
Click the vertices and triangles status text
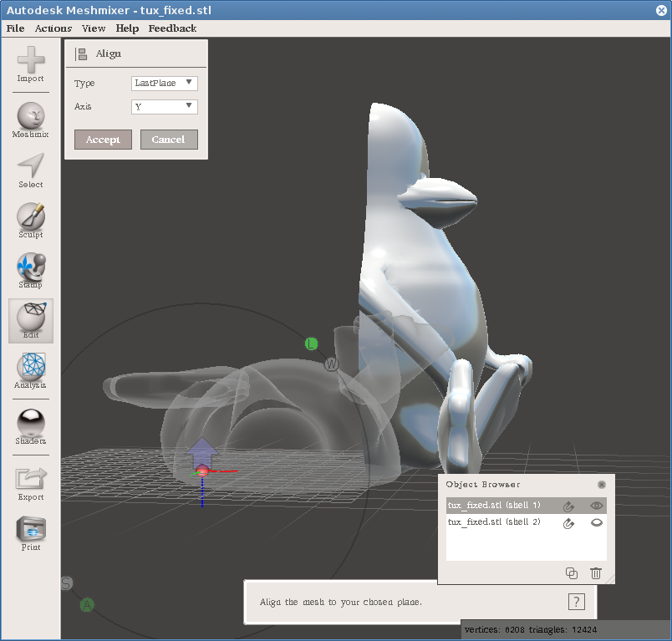pyautogui.click(x=531, y=629)
